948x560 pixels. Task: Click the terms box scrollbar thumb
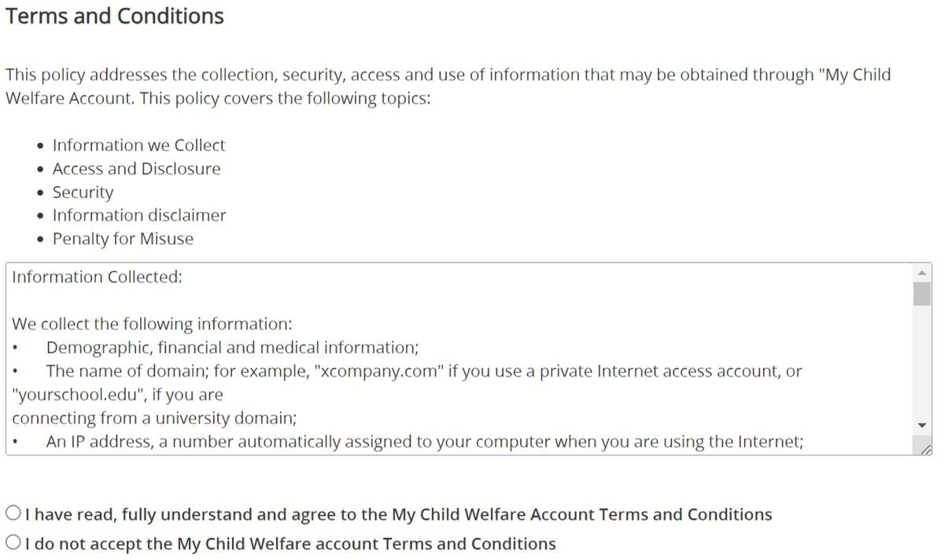pos(922,293)
